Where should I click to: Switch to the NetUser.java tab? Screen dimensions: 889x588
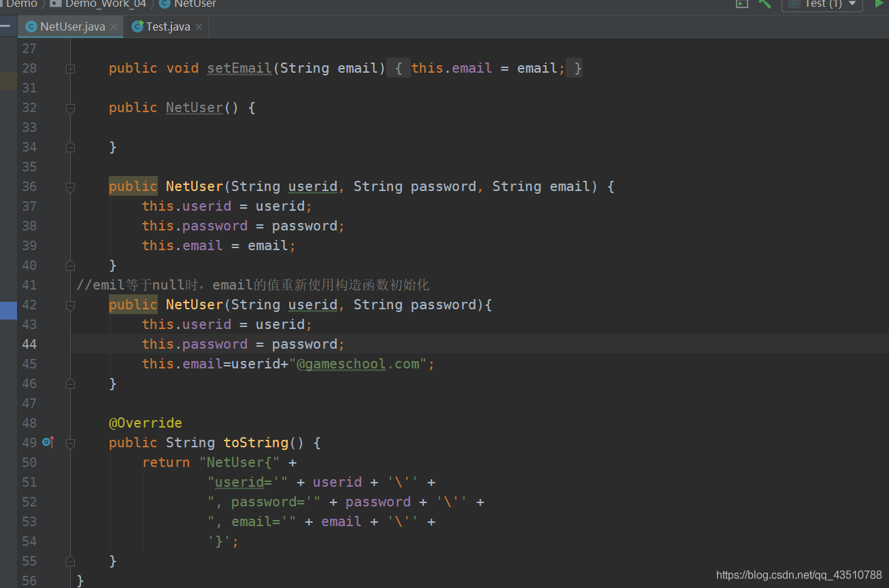point(72,27)
